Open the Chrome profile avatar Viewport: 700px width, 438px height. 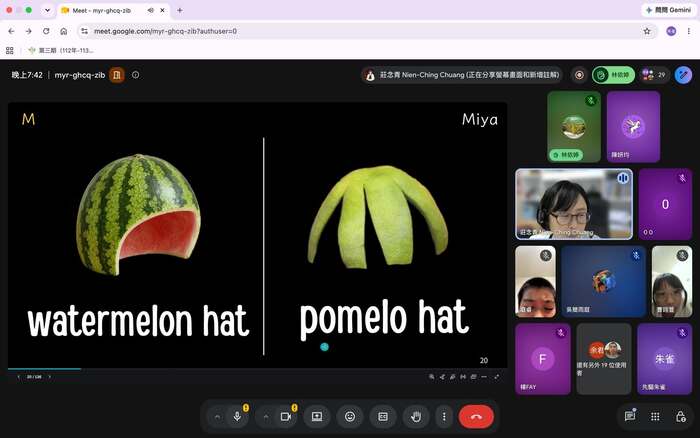coord(671,31)
